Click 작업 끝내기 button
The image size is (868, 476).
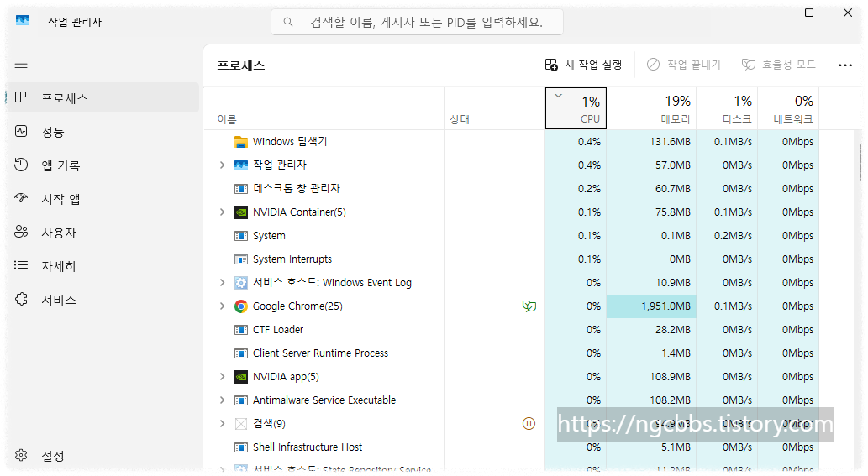[x=684, y=65]
